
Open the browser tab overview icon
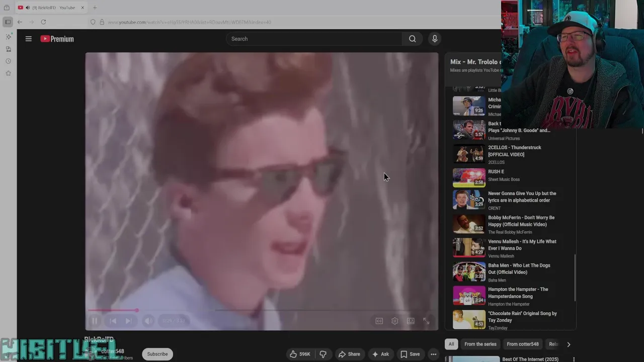tap(7, 8)
